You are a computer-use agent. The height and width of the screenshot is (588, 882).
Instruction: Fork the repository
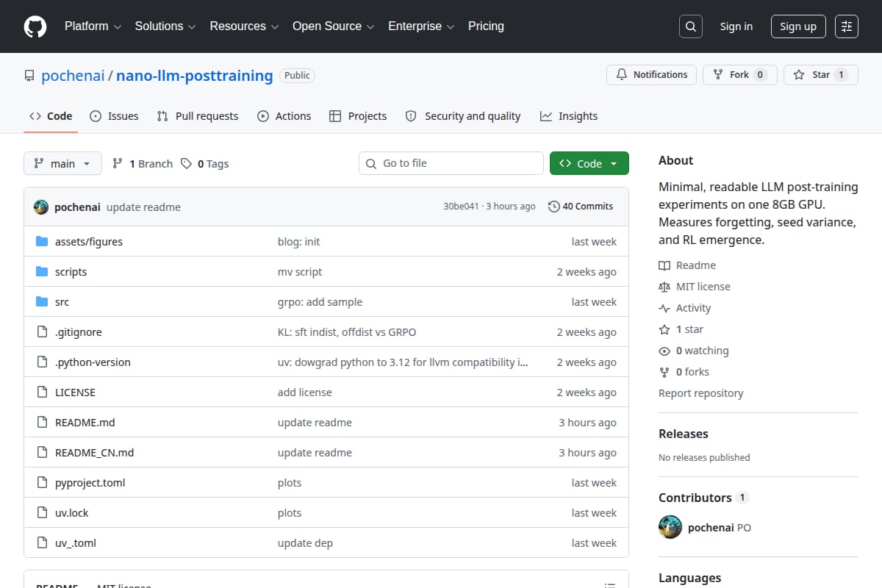click(740, 75)
